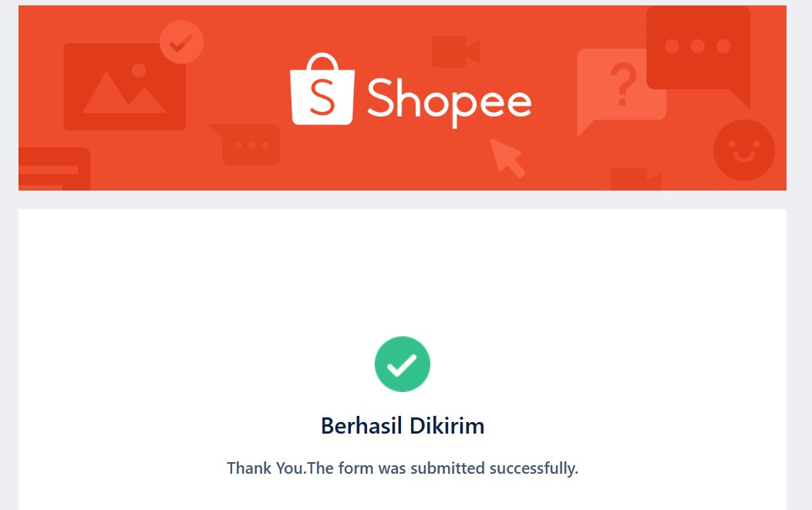Click the form submitted successfully message
This screenshot has width=812, height=510.
click(403, 468)
